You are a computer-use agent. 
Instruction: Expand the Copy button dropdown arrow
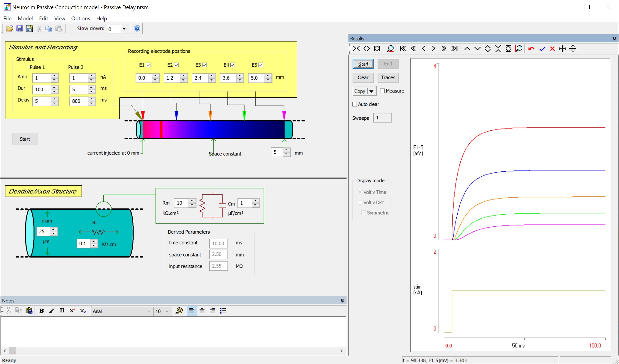[x=372, y=91]
